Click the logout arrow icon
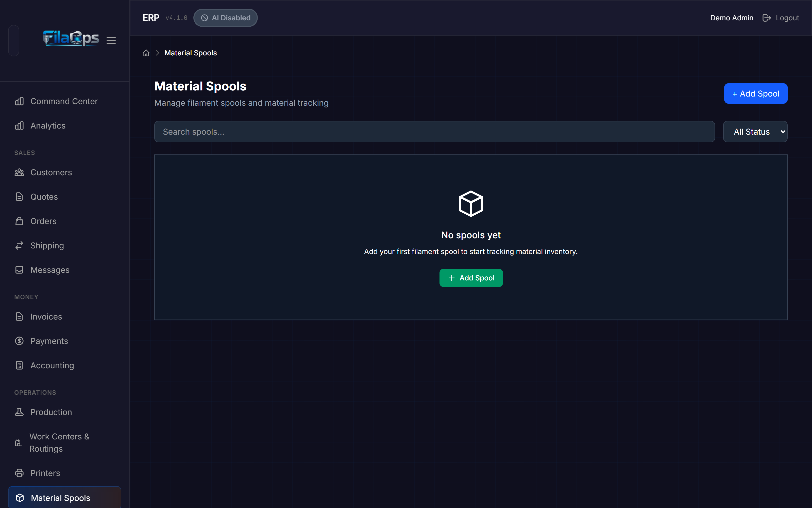The width and height of the screenshot is (812, 508). click(767, 18)
